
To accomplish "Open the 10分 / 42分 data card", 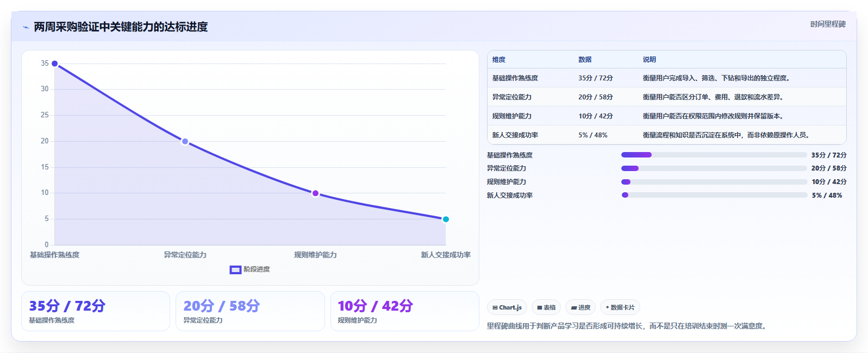I will pyautogui.click(x=405, y=311).
